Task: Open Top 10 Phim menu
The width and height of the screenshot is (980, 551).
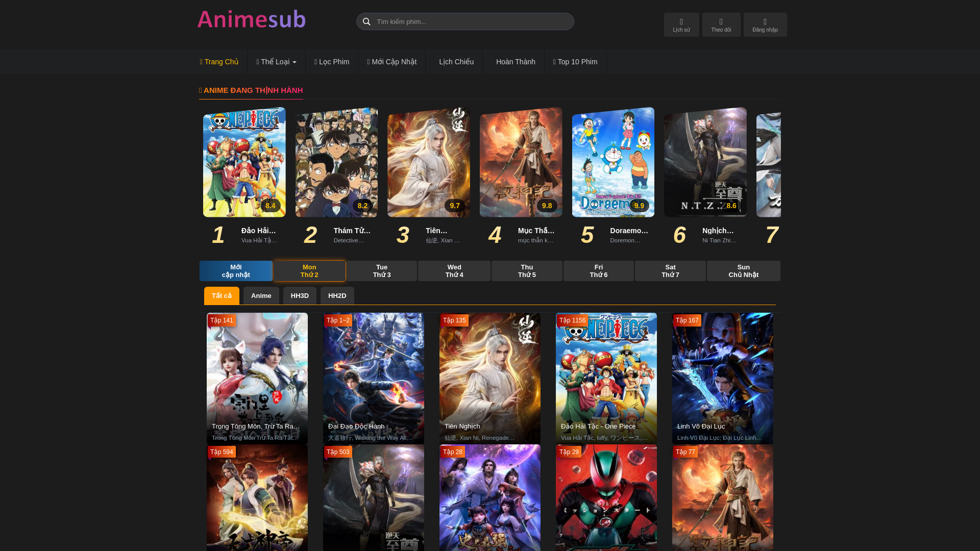Action: [575, 62]
